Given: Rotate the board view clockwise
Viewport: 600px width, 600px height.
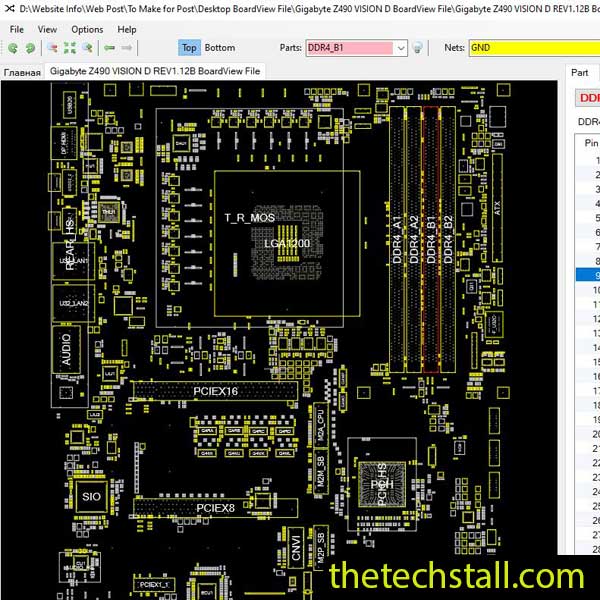Looking at the screenshot, I should tap(30, 48).
